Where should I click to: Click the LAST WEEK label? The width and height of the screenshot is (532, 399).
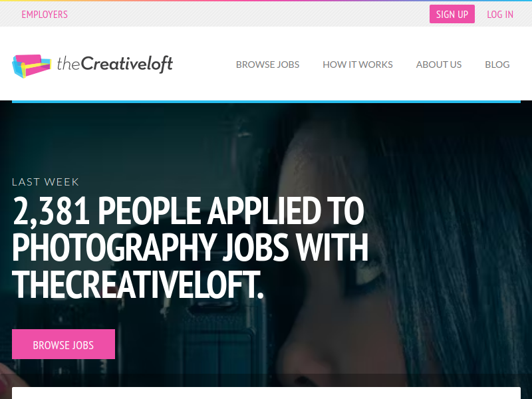(x=45, y=182)
